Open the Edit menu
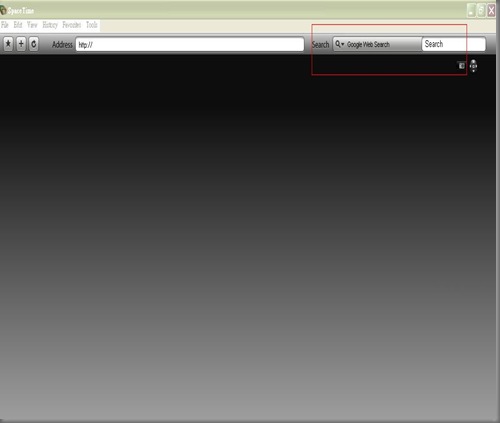This screenshot has height=423, width=500. pyautogui.click(x=18, y=25)
